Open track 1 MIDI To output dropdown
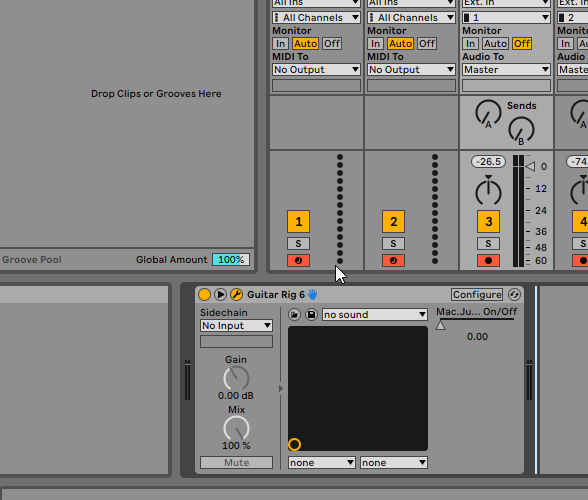This screenshot has width=588, height=500. tap(316, 69)
